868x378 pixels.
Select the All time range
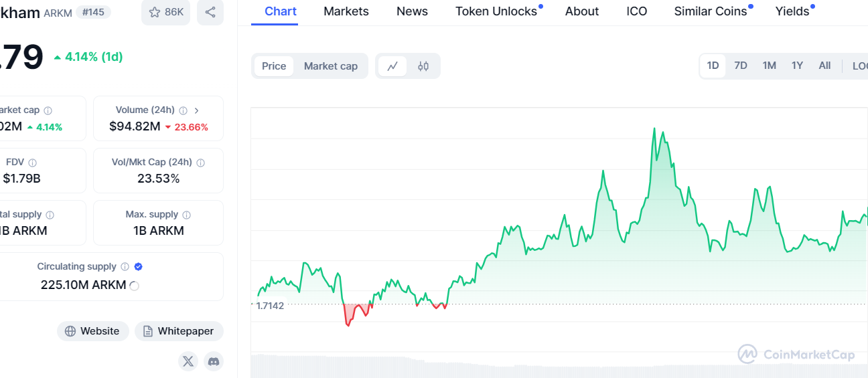click(824, 66)
